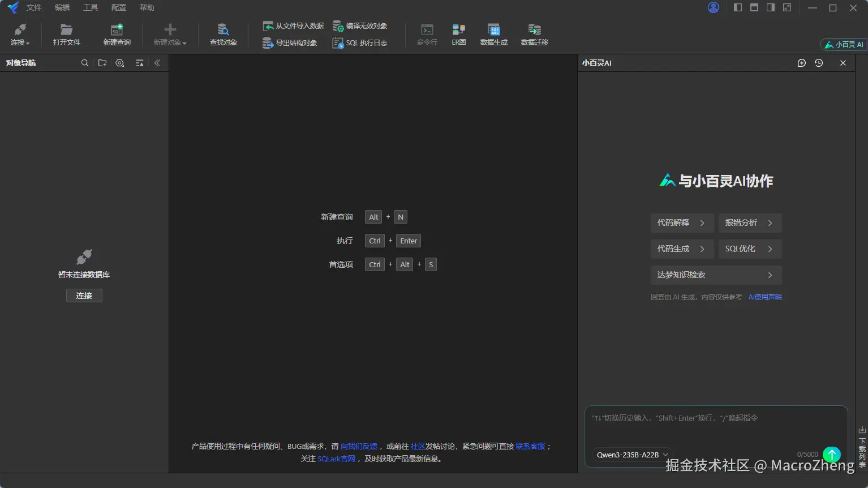
Task: Select the 报错分析 suggestion
Action: pyautogui.click(x=750, y=223)
